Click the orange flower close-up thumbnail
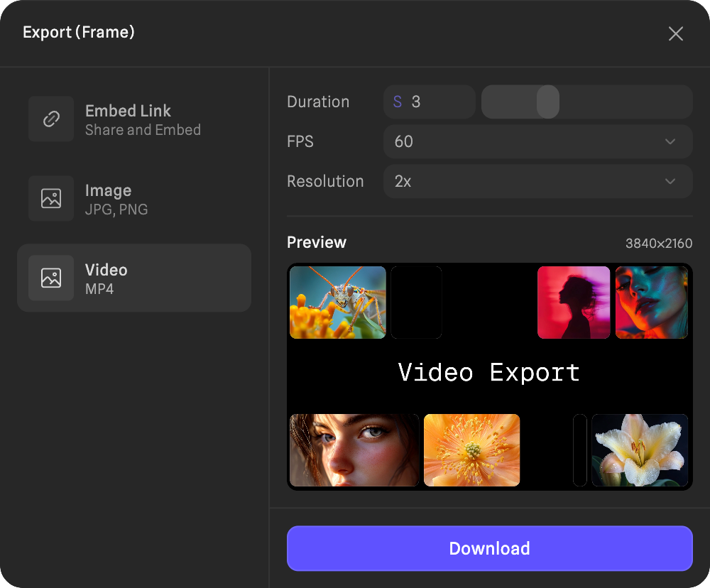The image size is (710, 588). point(471,450)
